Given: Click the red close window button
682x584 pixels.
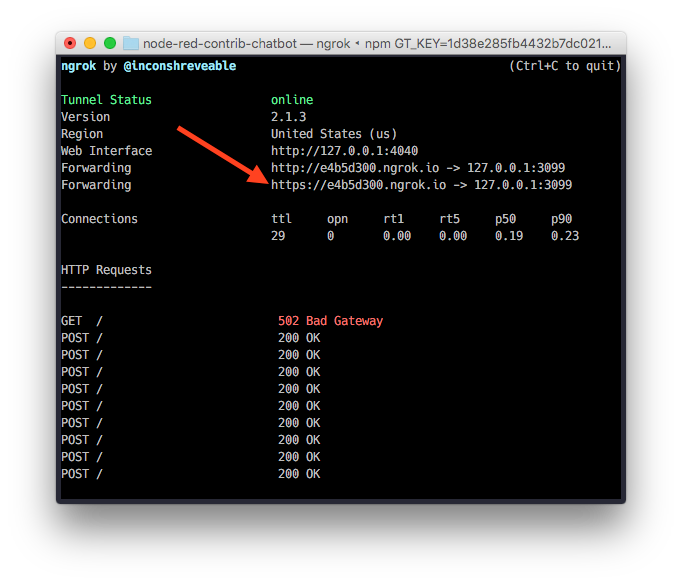Looking at the screenshot, I should (x=70, y=43).
